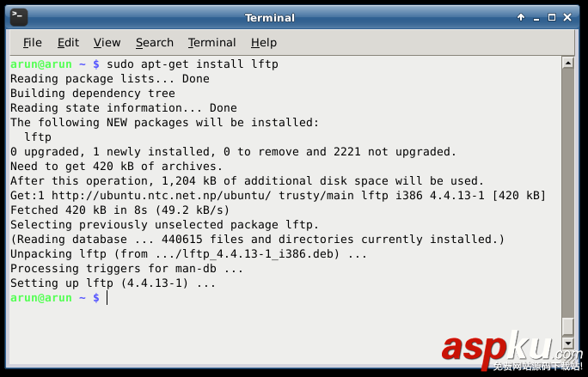Minimize the Terminal window
This screenshot has height=377, width=588.
(536, 17)
